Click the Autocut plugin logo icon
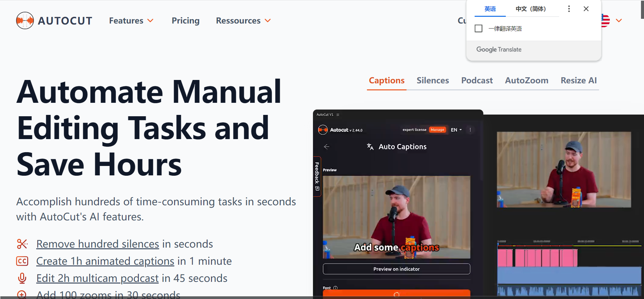 pos(323,130)
